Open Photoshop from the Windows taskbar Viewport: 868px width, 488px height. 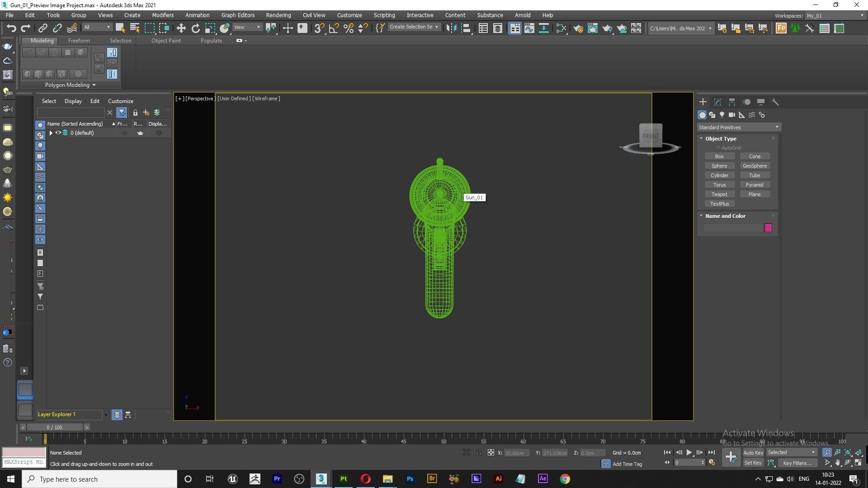click(410, 479)
